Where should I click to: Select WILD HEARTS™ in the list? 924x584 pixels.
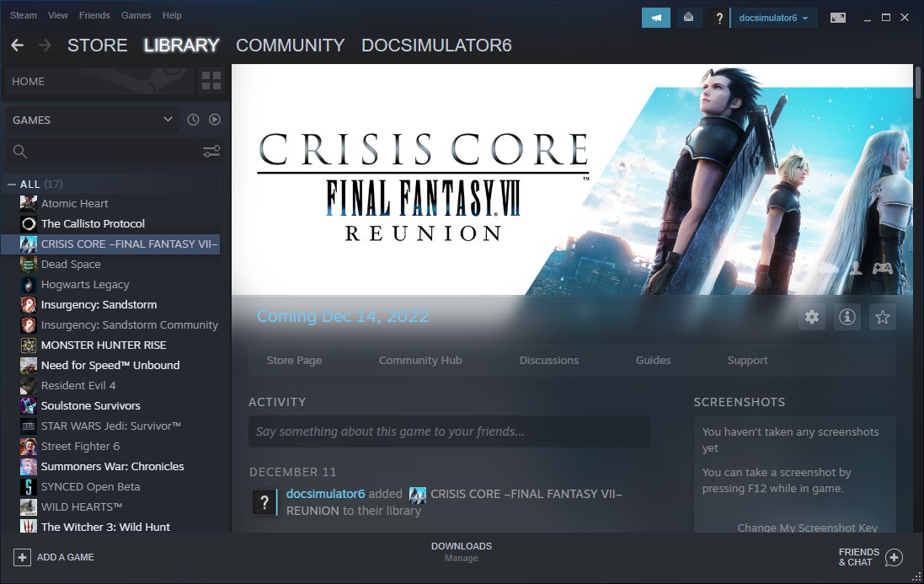[82, 506]
